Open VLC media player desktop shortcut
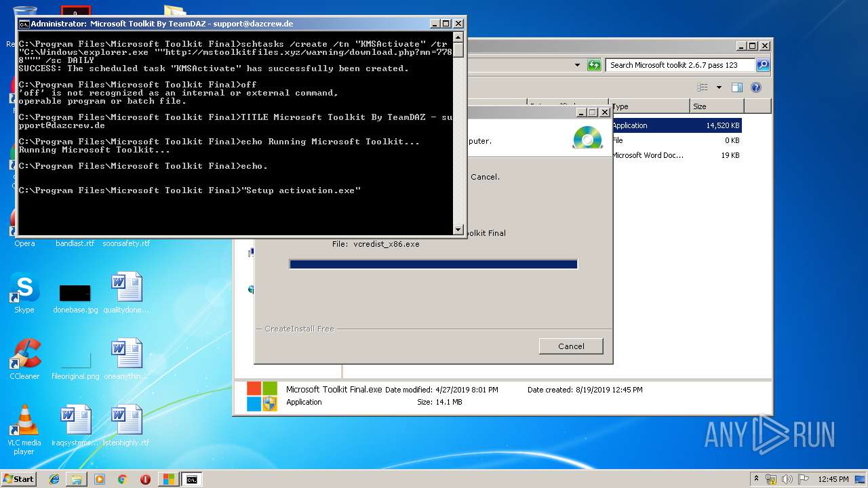Screen dimensions: 868x488 (24, 430)
